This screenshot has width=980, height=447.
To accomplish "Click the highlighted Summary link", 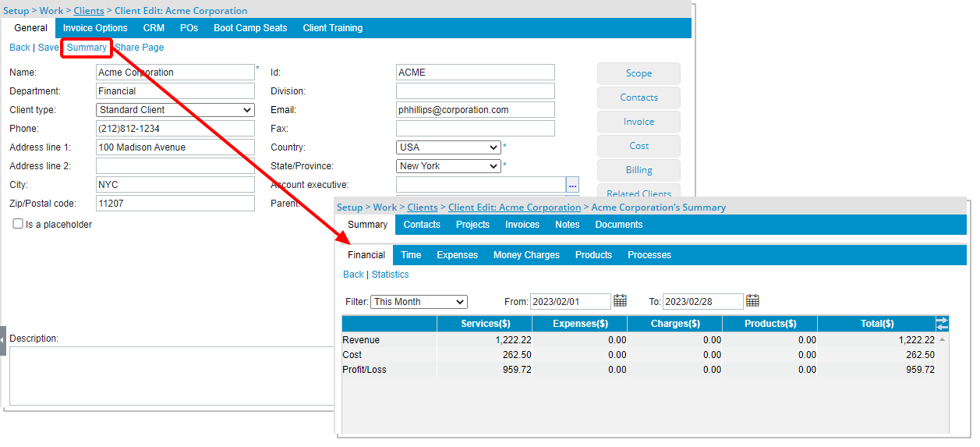I will [87, 48].
